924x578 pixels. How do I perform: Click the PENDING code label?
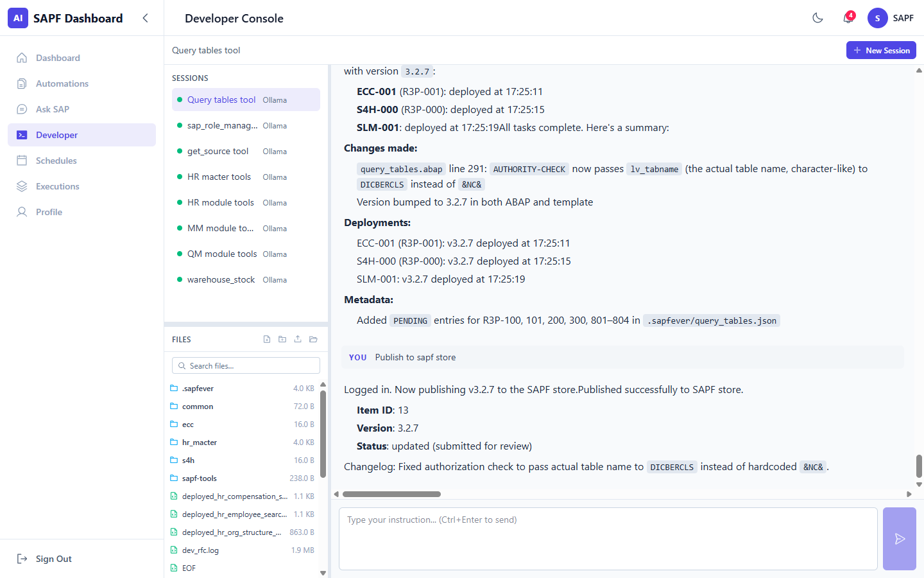(x=410, y=320)
